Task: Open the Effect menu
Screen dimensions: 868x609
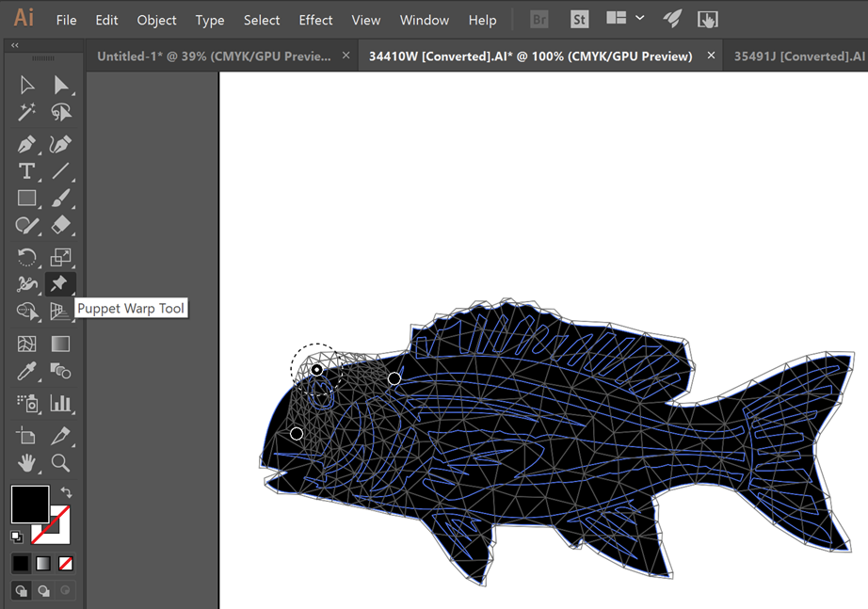Action: coord(315,20)
